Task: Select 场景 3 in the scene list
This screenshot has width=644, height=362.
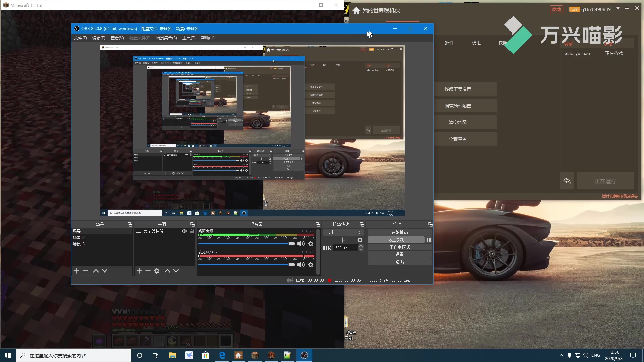Action: [102, 244]
